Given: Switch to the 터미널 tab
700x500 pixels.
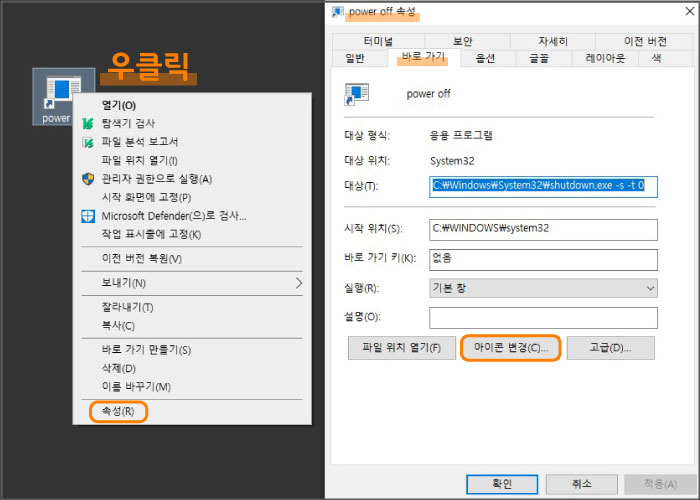Looking at the screenshot, I should (x=378, y=42).
